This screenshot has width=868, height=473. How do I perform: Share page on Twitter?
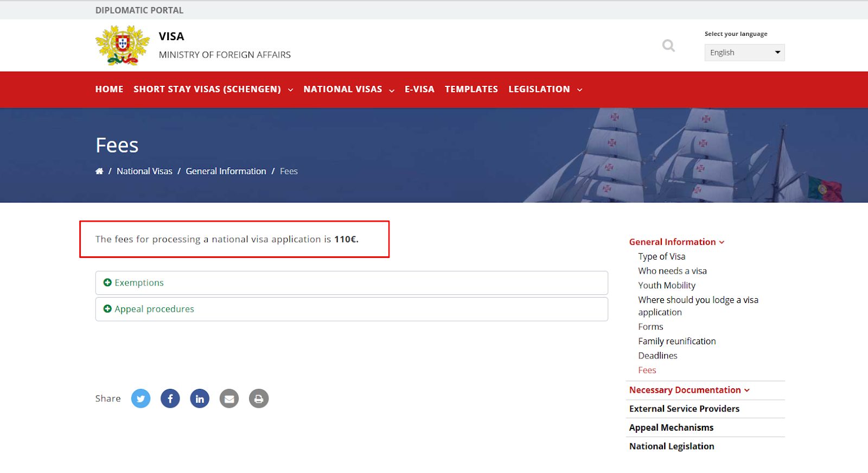click(x=141, y=399)
